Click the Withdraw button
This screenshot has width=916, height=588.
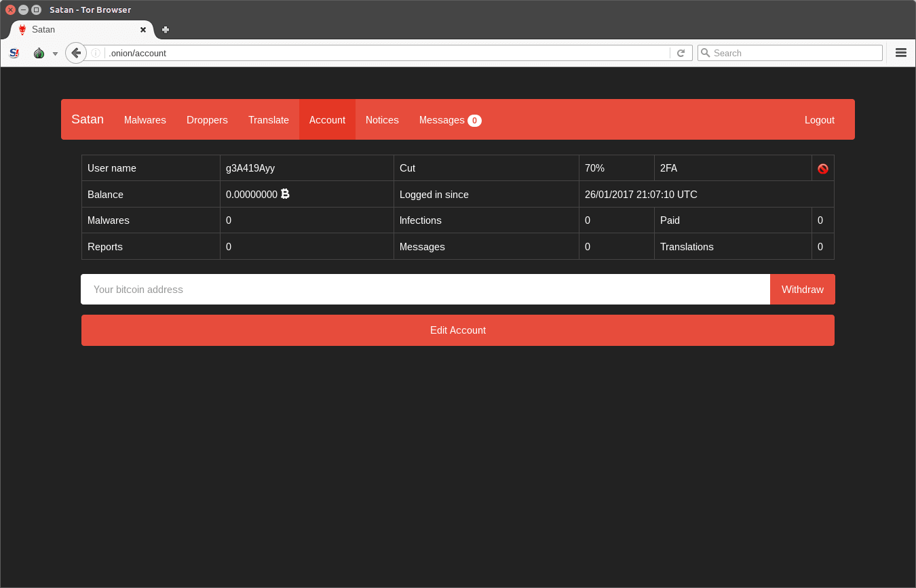(x=803, y=290)
